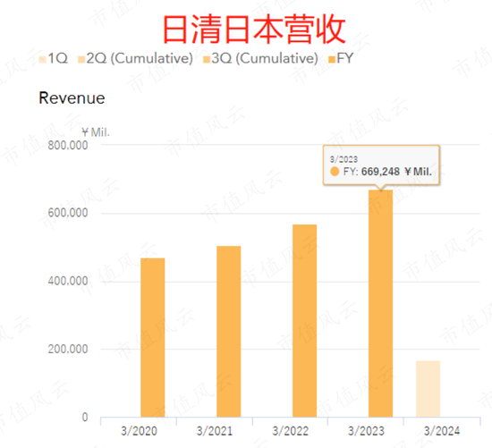492x448 pixels.
Task: Click the FY legend color square
Action: 332,60
